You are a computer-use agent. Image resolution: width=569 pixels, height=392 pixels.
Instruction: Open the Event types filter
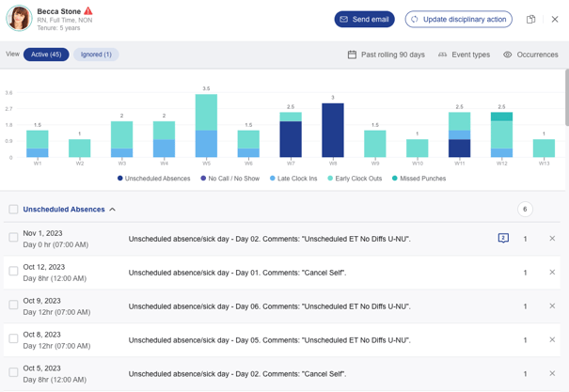[464, 55]
